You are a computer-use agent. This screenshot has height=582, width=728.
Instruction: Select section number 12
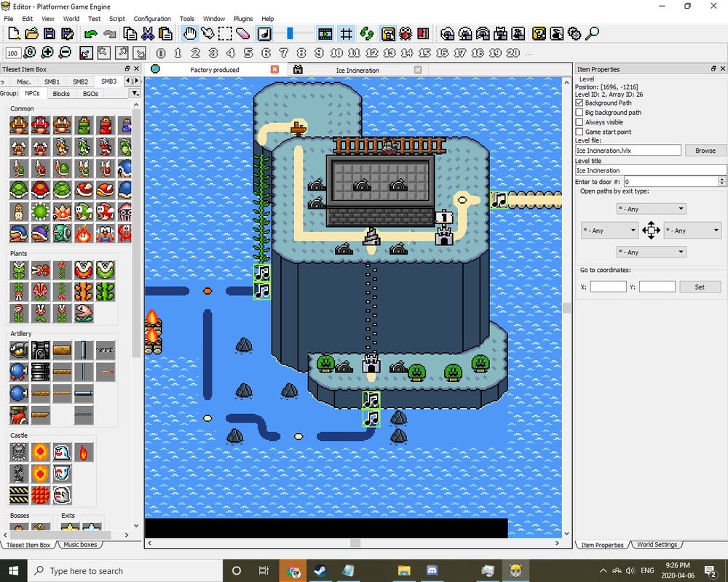(x=372, y=53)
